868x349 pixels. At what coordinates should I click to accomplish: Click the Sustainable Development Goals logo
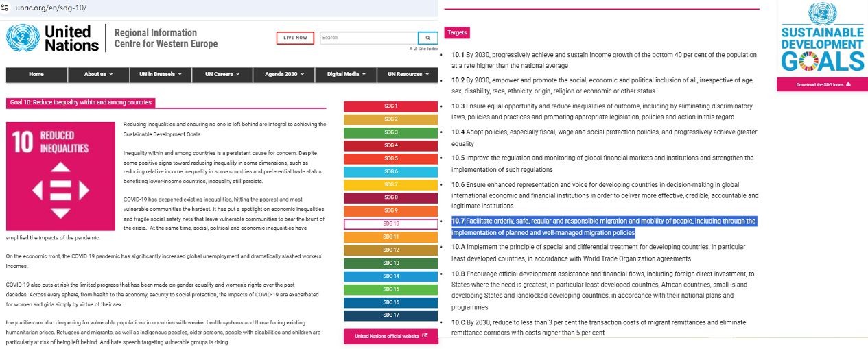point(822,37)
